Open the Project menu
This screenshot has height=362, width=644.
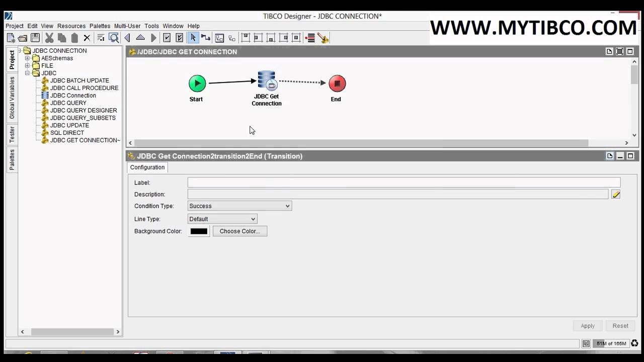pos(14,26)
